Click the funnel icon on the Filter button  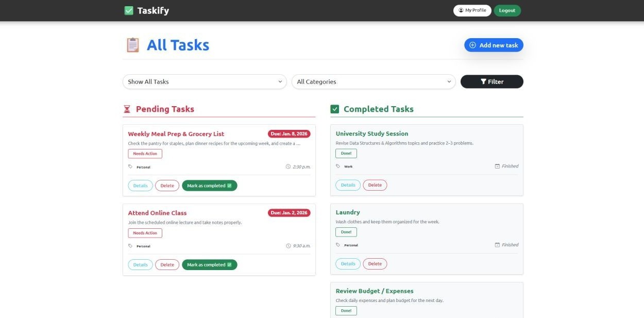pyautogui.click(x=483, y=81)
